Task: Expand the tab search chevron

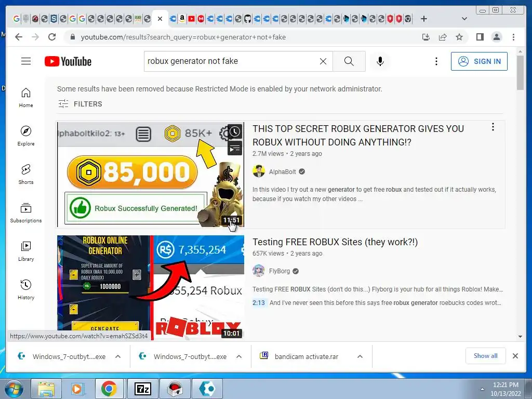Action: pyautogui.click(x=464, y=19)
